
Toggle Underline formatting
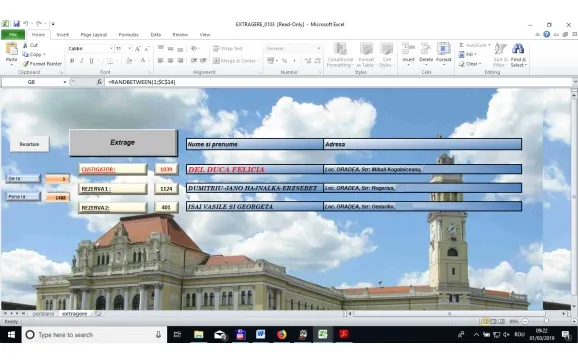click(91, 60)
